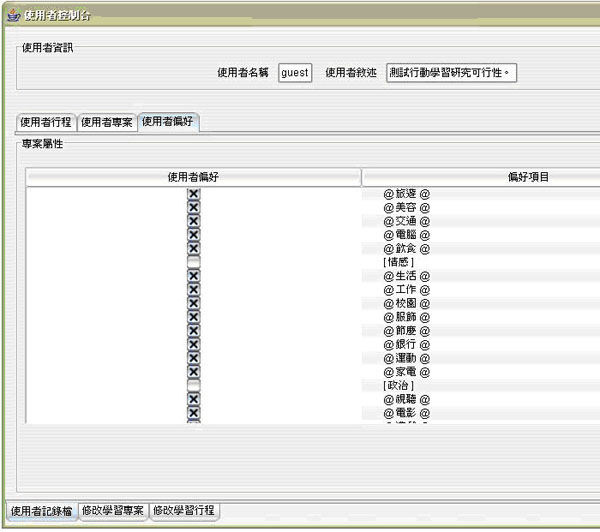This screenshot has width=600, height=532.
Task: Click the 偏好項目 column header
Action: 480,177
